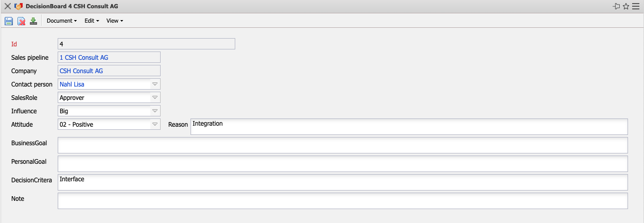The image size is (644, 223).
Task: Open the View menu
Action: [x=114, y=21]
